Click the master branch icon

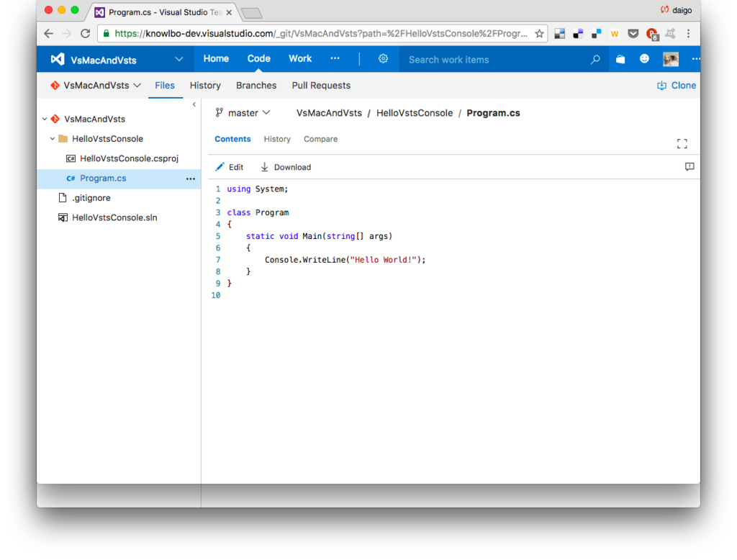click(219, 112)
